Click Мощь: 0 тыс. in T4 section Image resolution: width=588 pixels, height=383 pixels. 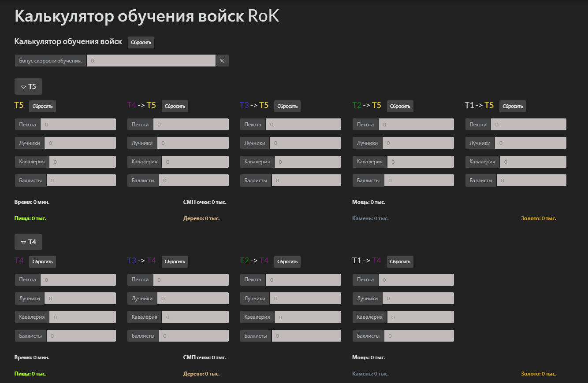369,357
